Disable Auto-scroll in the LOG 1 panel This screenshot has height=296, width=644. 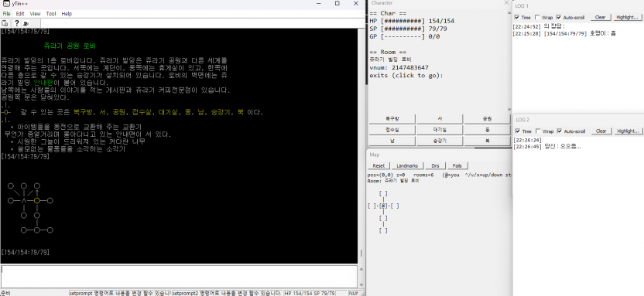(559, 17)
